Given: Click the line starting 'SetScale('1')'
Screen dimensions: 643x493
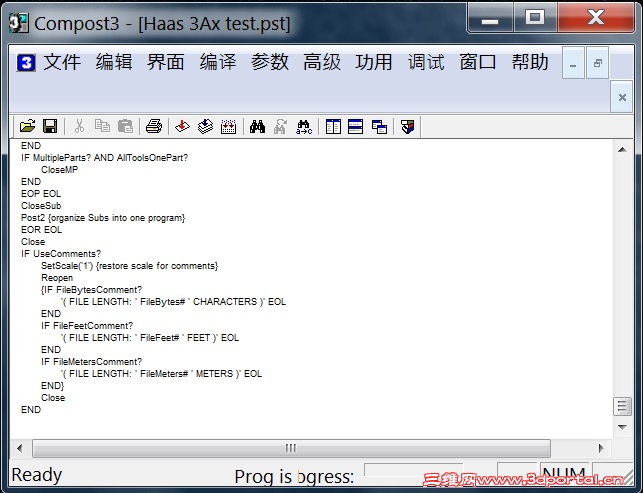Looking at the screenshot, I should [130, 266].
